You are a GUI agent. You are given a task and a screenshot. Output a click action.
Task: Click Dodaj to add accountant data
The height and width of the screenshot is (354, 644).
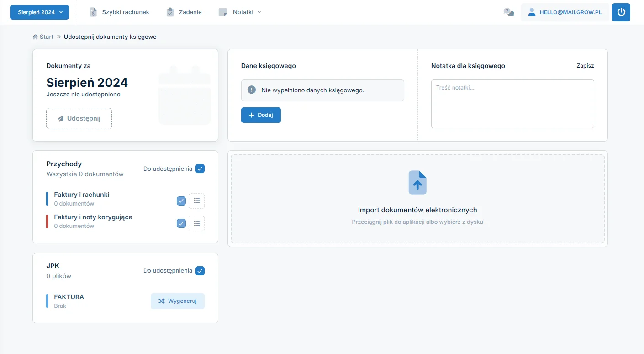pyautogui.click(x=261, y=115)
